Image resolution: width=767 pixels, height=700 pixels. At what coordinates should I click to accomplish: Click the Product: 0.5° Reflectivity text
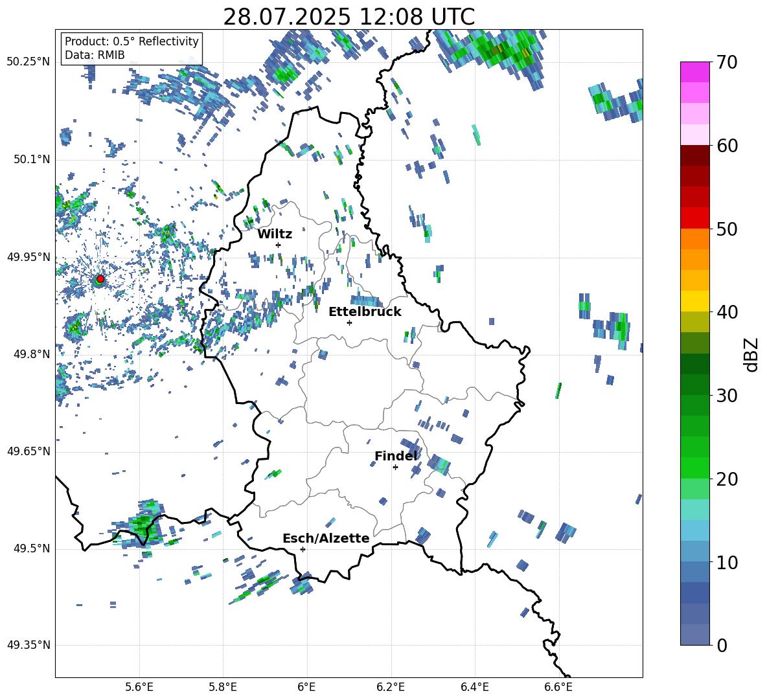point(132,41)
